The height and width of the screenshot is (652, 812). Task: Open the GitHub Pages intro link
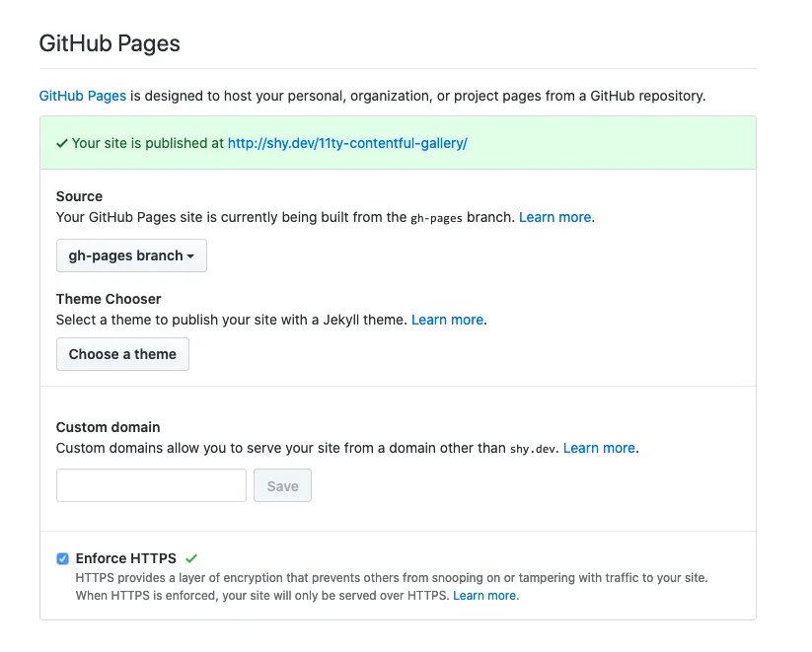point(83,96)
